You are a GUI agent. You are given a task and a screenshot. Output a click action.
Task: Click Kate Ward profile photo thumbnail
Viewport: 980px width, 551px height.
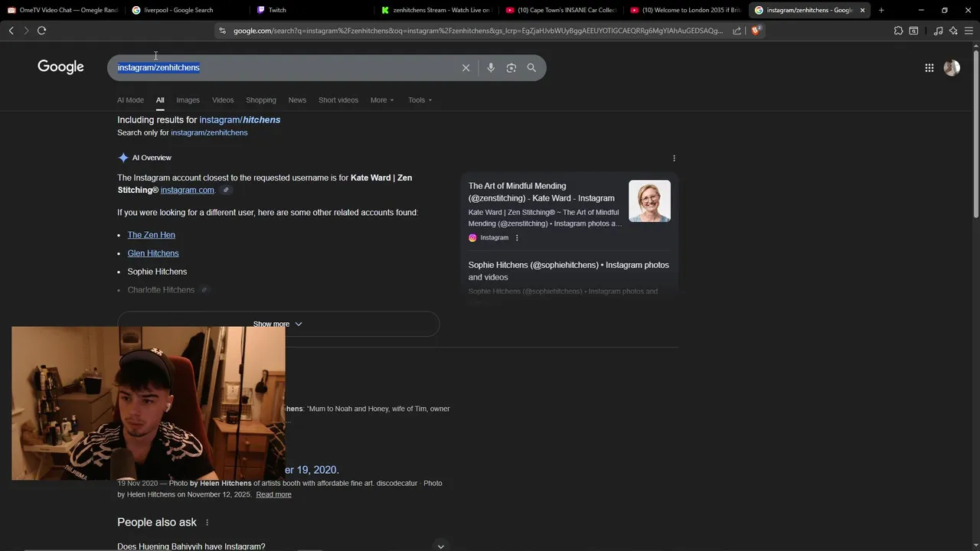649,201
